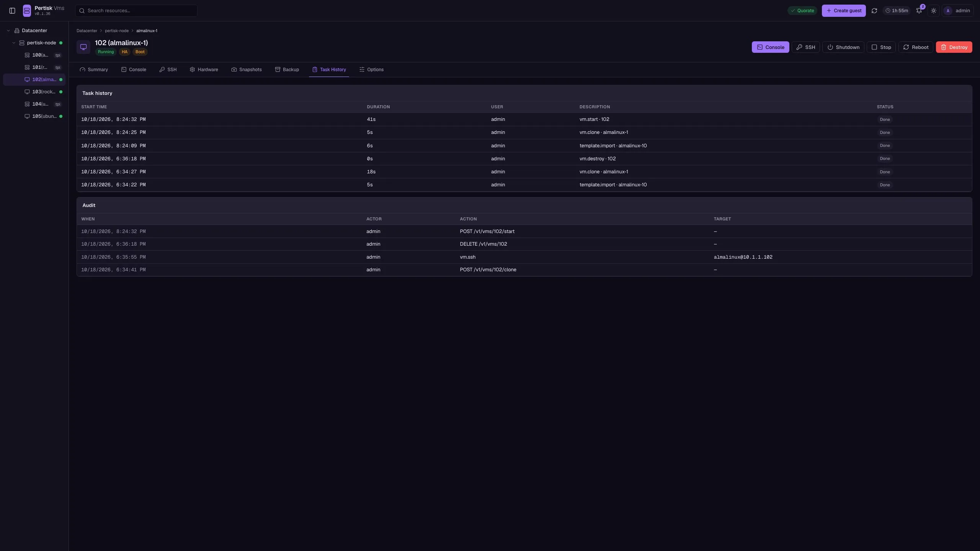Viewport: 980px width, 551px height.
Task: Focus the Search resources field
Action: [x=136, y=11]
